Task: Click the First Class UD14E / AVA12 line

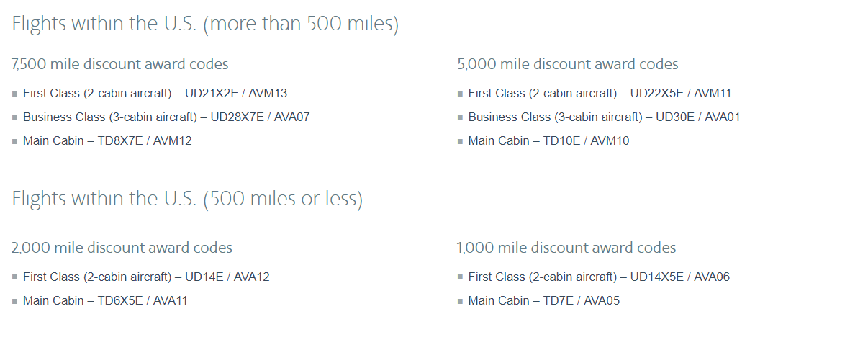Action: pos(146,277)
